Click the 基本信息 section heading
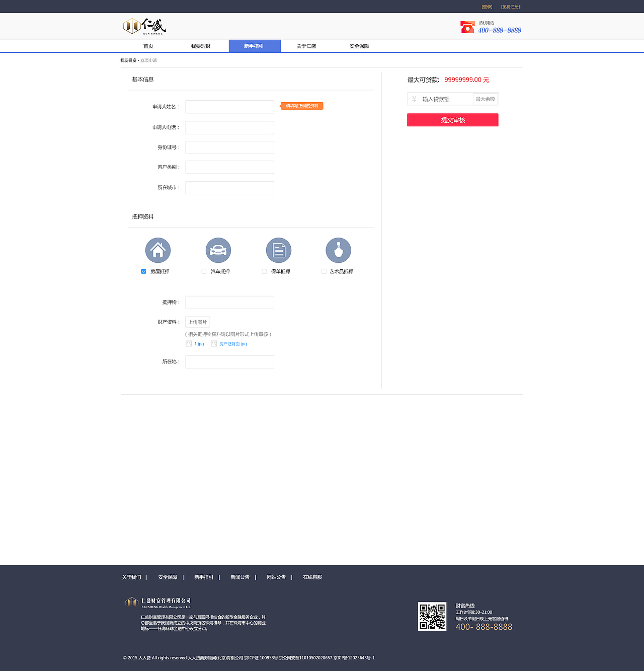This screenshot has width=644, height=671. click(x=143, y=80)
